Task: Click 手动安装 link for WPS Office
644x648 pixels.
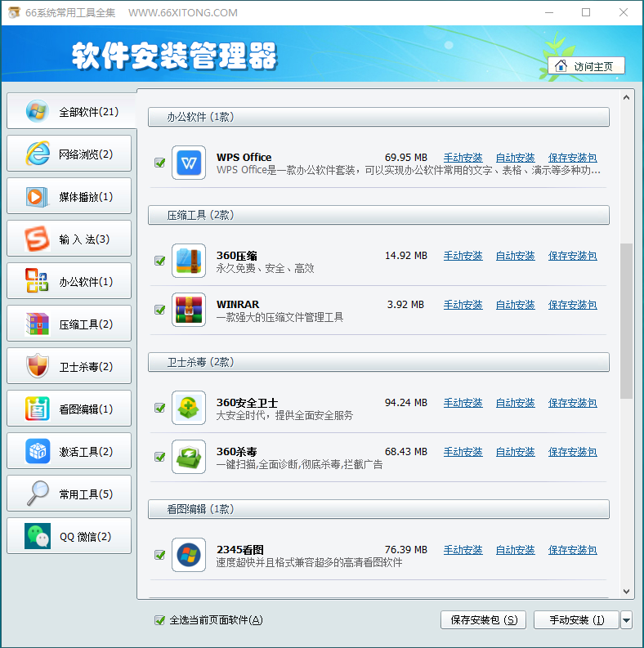Action: tap(463, 158)
